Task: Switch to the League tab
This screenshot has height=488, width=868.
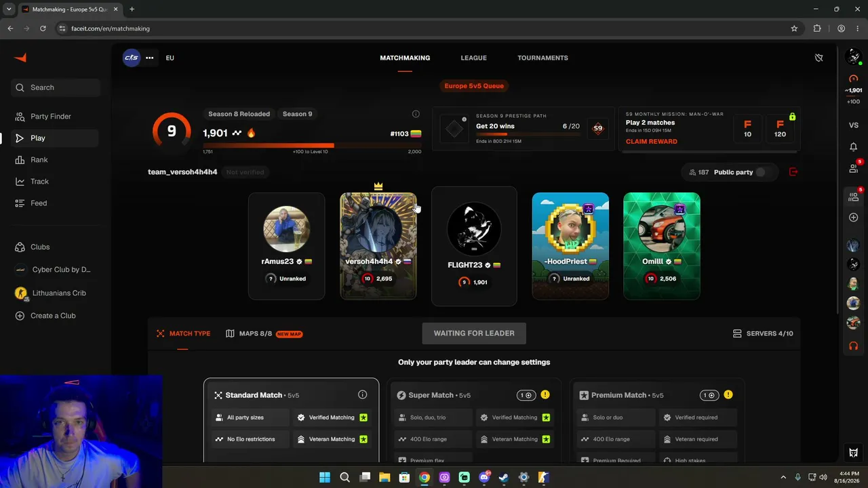Action: pyautogui.click(x=473, y=58)
